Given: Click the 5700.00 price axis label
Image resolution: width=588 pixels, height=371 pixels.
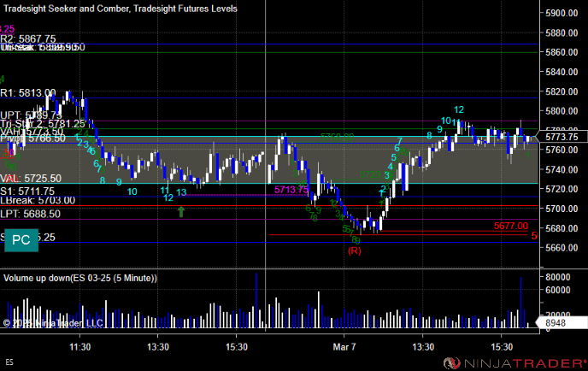Looking at the screenshot, I should click(562, 209).
